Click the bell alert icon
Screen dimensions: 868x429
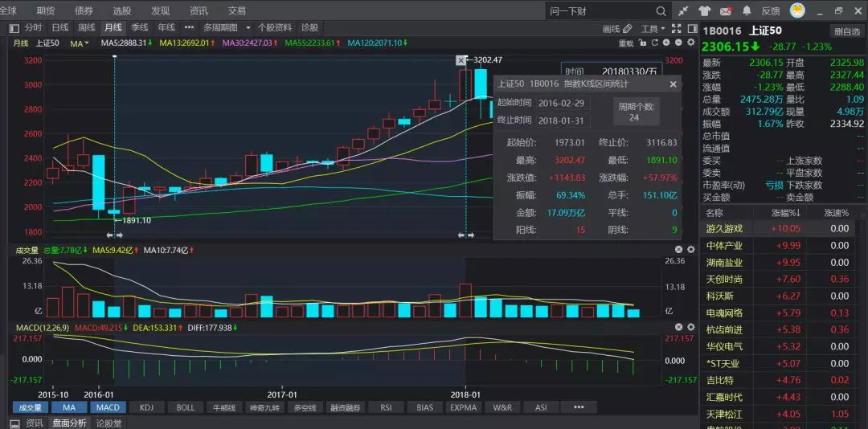click(x=747, y=10)
